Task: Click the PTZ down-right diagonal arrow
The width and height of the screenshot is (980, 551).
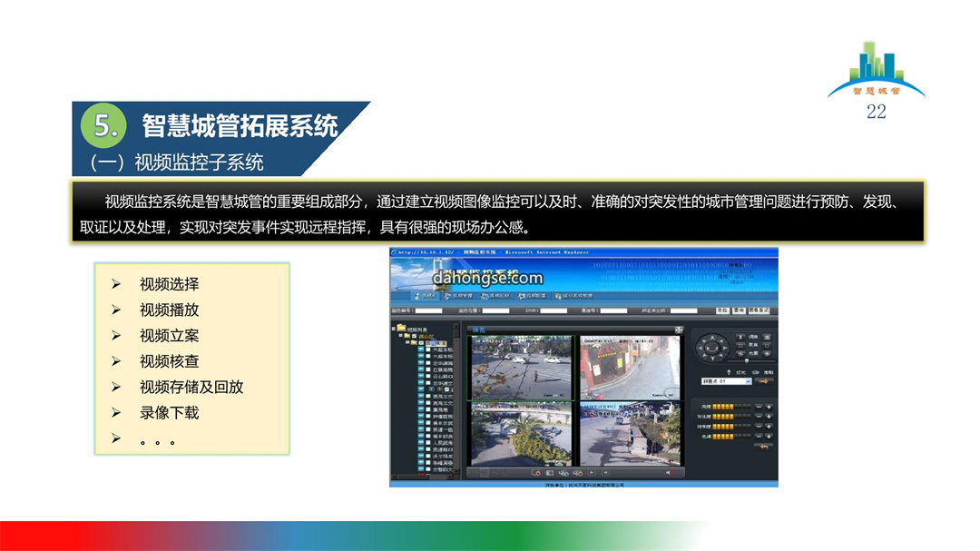Action: [720, 355]
